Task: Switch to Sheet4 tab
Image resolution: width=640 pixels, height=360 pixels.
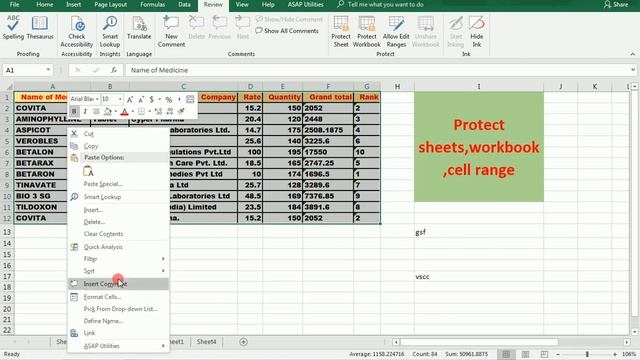Action: [x=207, y=342]
